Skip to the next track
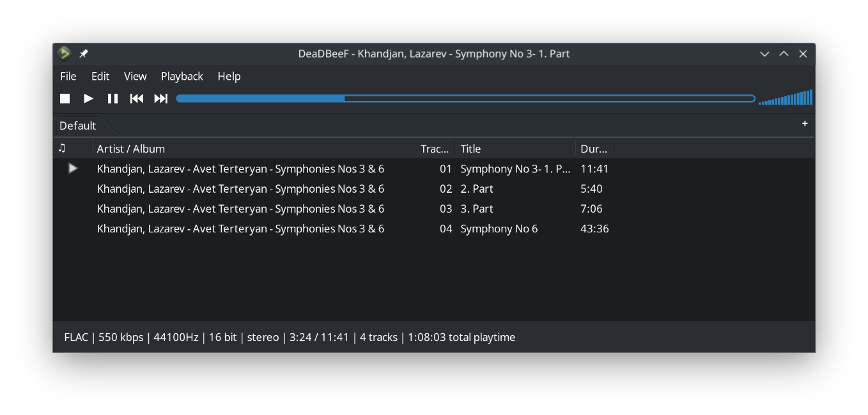This screenshot has width=868, height=415. [x=161, y=98]
